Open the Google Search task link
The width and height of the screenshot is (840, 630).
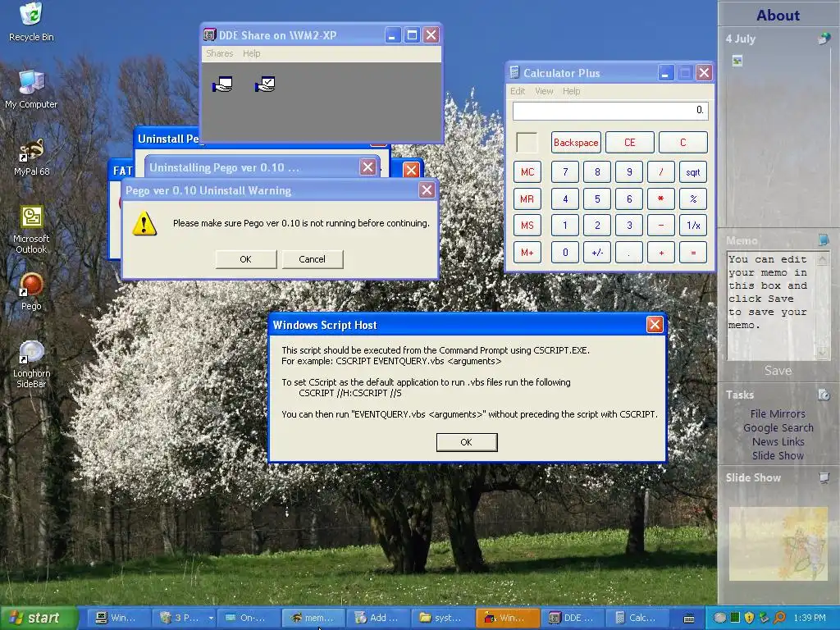coord(778,427)
